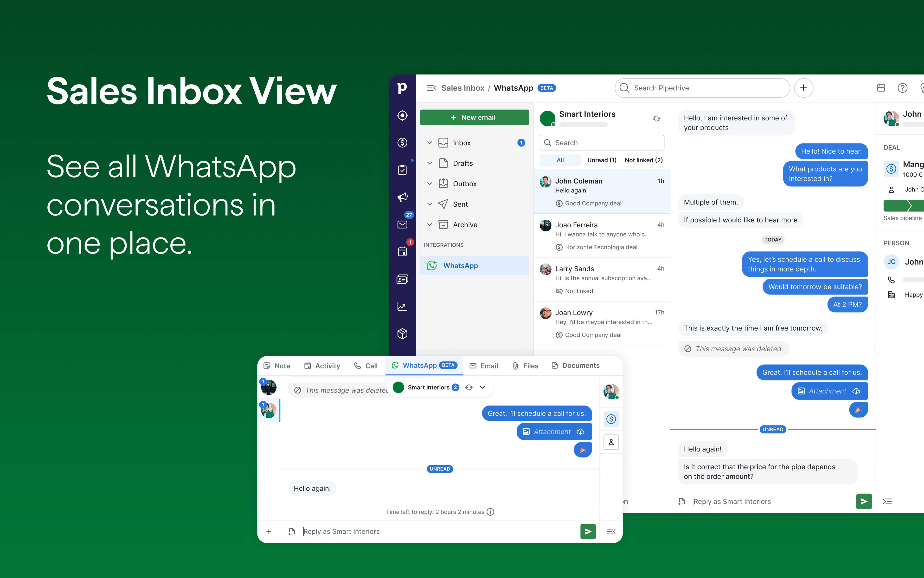The width and height of the screenshot is (924, 578).
Task: Filter conversations by Not linked (2)
Action: coord(644,160)
